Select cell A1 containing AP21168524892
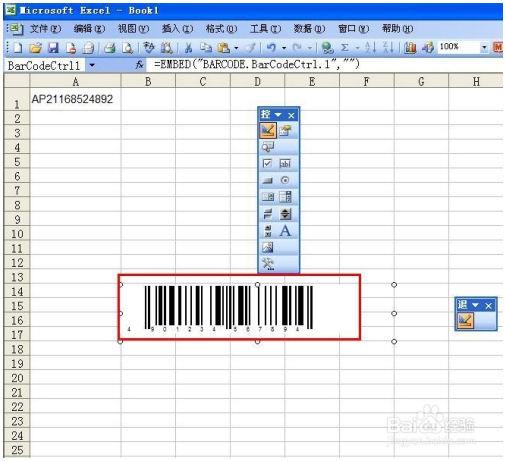Viewport: 506px width, 461px height. tap(75, 99)
